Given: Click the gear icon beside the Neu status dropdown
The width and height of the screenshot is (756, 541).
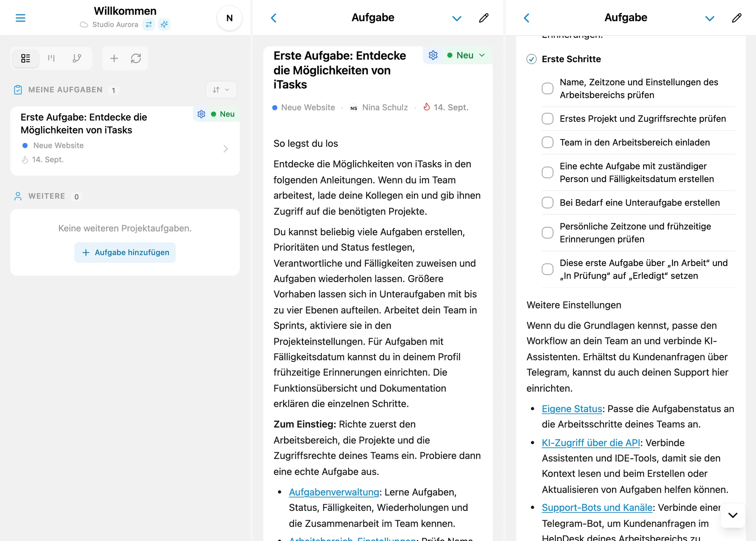Looking at the screenshot, I should click(x=433, y=55).
